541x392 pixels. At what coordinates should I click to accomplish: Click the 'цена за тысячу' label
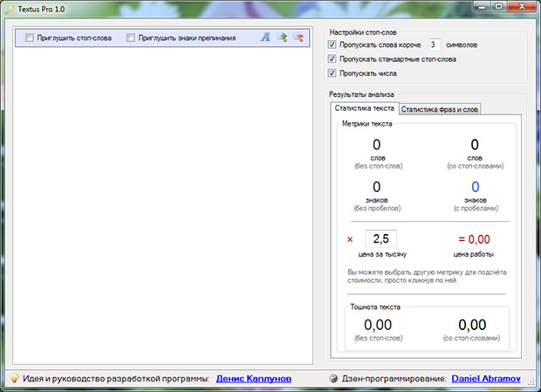click(x=382, y=254)
